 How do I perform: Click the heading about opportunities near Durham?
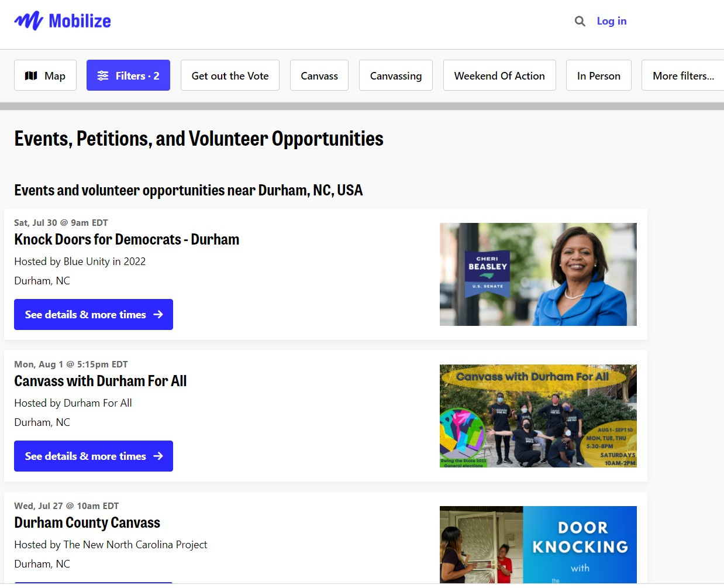coord(188,190)
